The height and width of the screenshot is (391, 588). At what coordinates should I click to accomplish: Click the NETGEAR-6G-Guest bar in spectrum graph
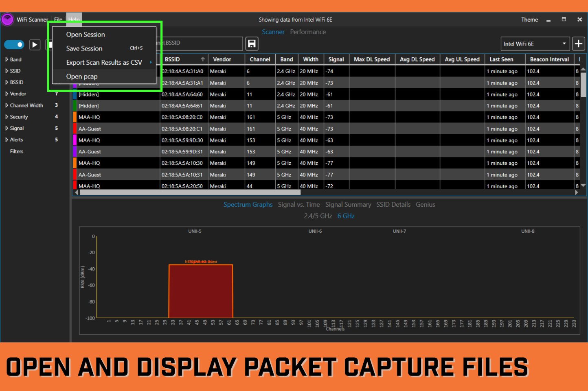tap(201, 291)
